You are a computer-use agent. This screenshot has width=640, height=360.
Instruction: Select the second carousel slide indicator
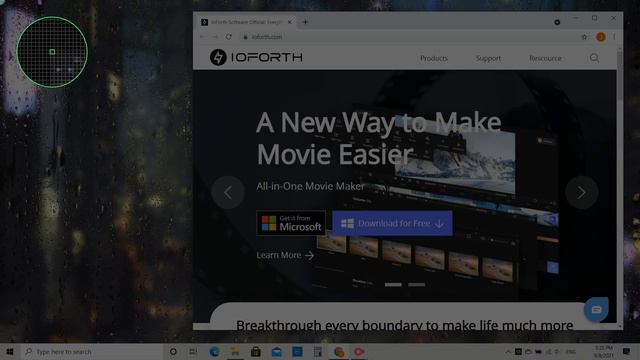(416, 284)
